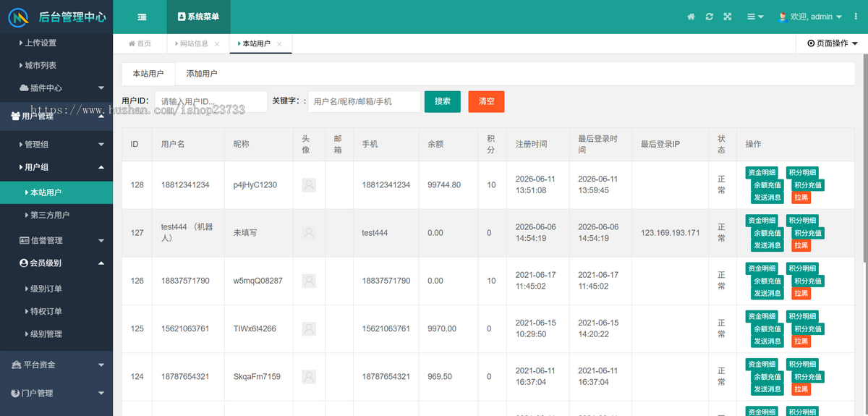This screenshot has height=416, width=868.
Task: Click 资金明细 for user 125
Action: [x=762, y=316]
